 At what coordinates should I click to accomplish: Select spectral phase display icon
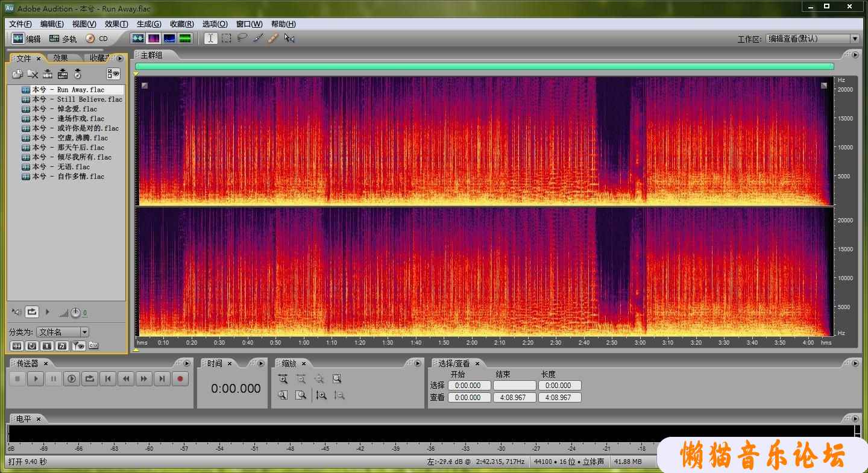point(185,38)
